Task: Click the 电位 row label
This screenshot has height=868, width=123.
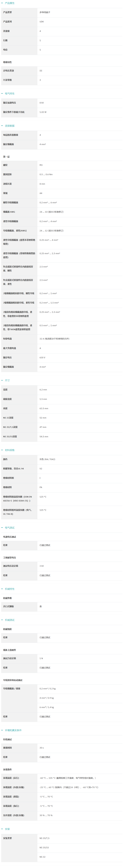Action: pyautogui.click(x=5, y=50)
